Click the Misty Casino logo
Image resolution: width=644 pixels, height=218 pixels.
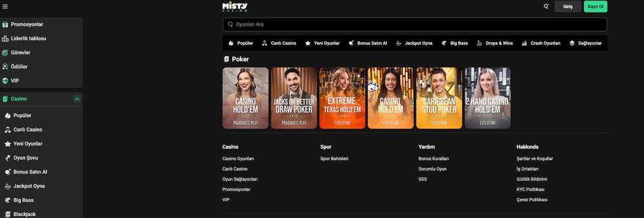pos(235,6)
